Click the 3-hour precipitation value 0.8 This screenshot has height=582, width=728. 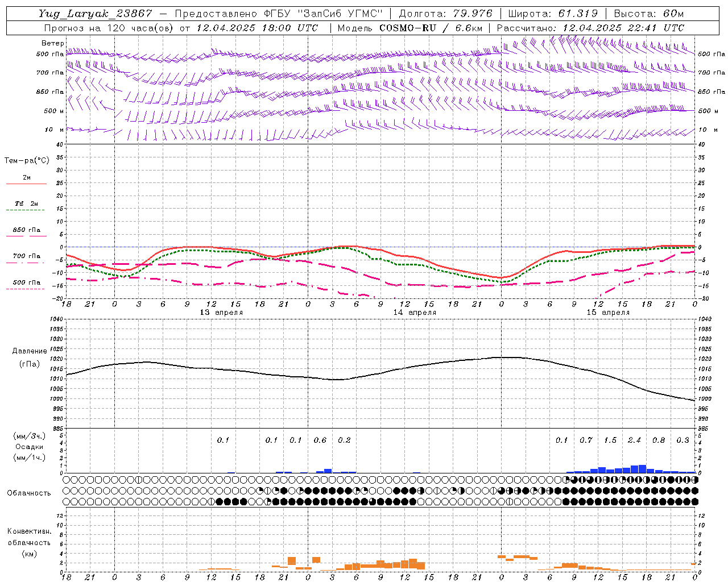pyautogui.click(x=659, y=440)
